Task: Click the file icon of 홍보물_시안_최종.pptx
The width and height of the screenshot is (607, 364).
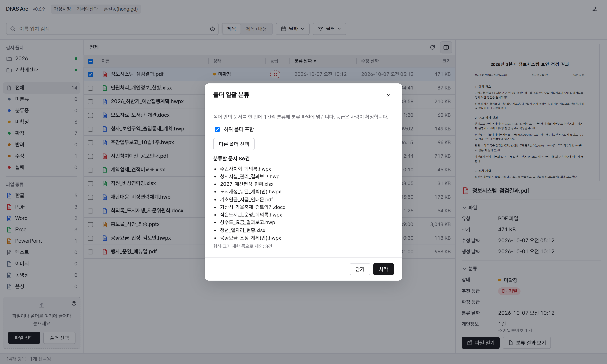Action: click(105, 224)
